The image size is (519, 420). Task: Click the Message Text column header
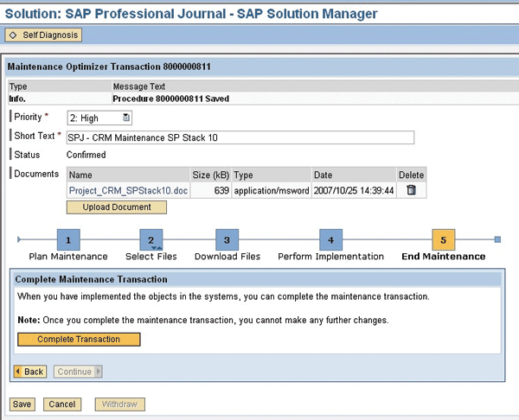point(139,86)
